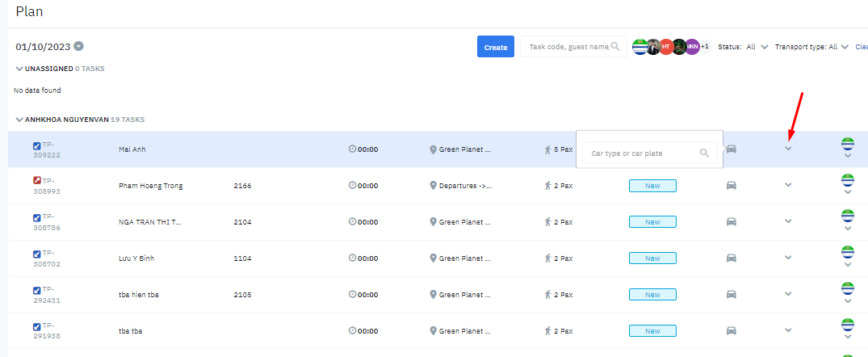Screen dimensions: 868x357
Task: Click the blue arrival icon beside TP-292431
Action: point(37,290)
